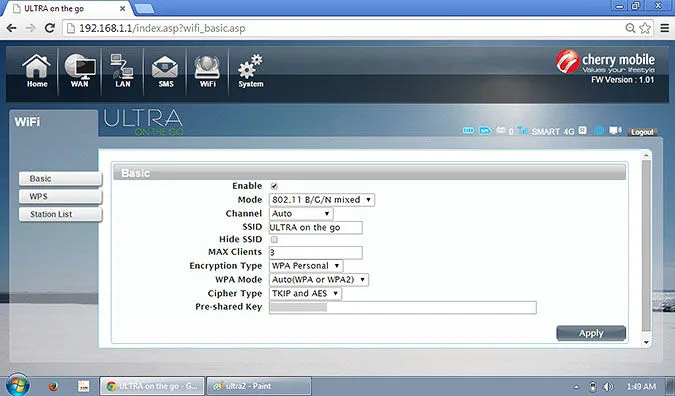Screen dimensions: 675x396
Task: Bookmark this page with the star
Action: point(645,28)
